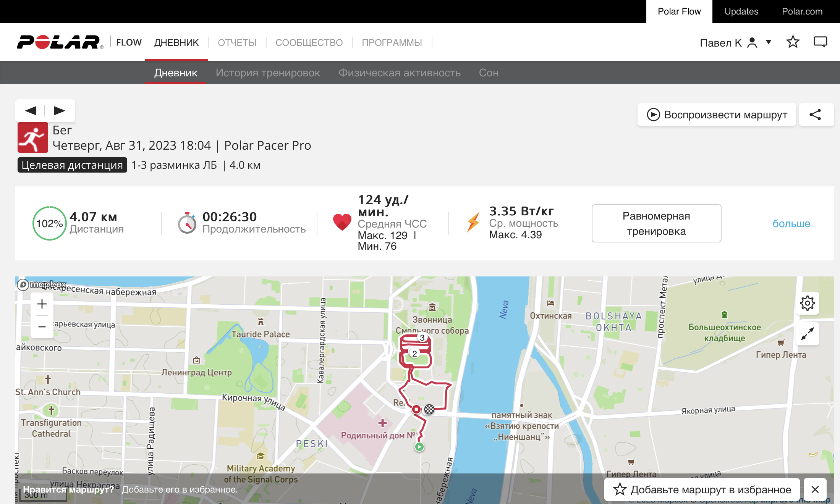Click the red running sport icon
This screenshot has width=840, height=504.
(33, 137)
